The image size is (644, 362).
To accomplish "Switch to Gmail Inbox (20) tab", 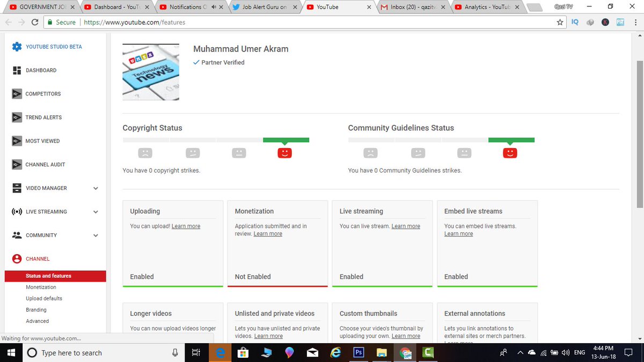I will [413, 7].
